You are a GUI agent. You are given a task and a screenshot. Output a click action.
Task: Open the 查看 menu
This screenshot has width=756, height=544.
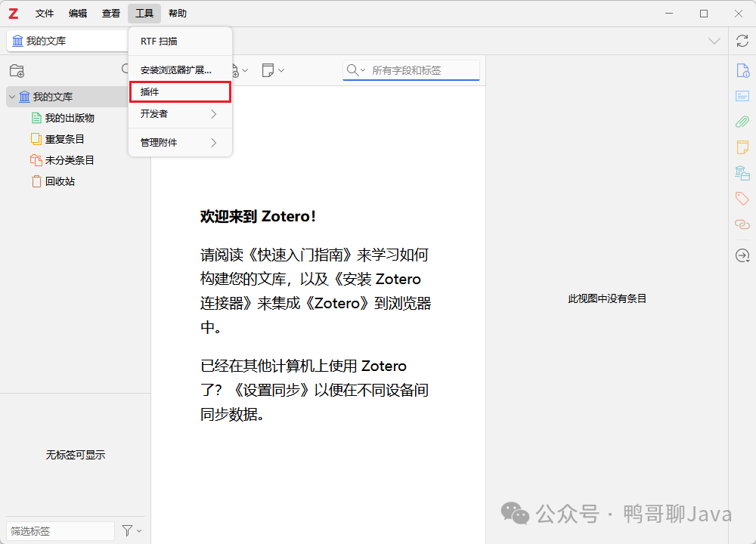111,14
